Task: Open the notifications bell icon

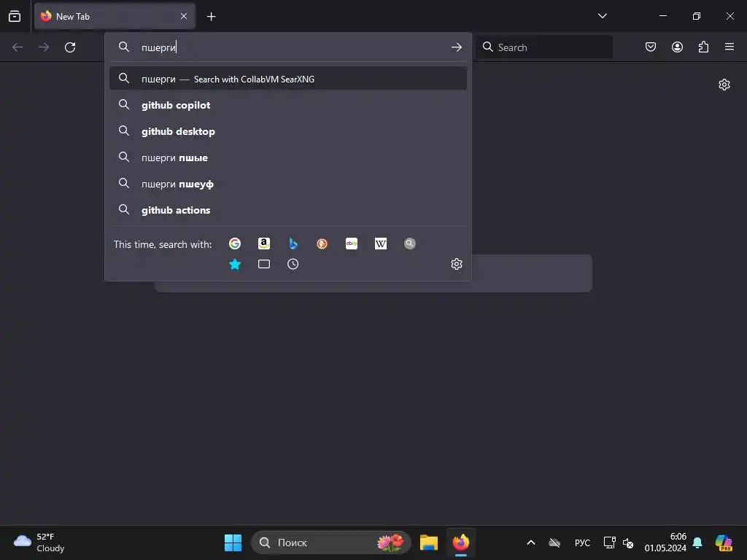Action: point(697,542)
